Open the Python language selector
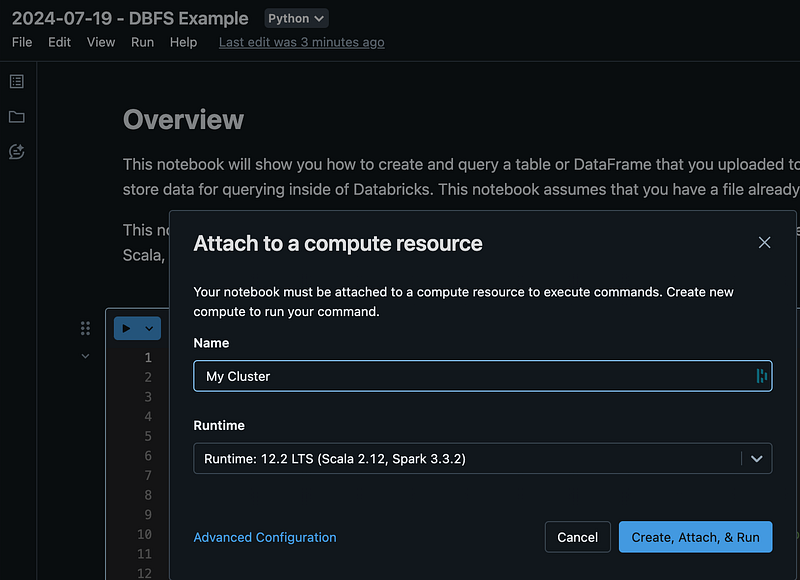Image resolution: width=800 pixels, height=580 pixels. click(x=296, y=18)
